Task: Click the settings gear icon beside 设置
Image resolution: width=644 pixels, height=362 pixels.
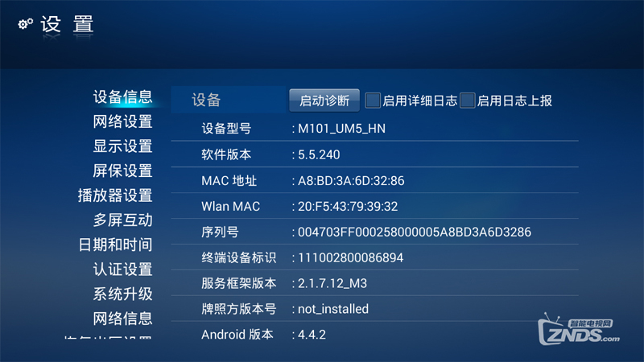Action: point(26,24)
